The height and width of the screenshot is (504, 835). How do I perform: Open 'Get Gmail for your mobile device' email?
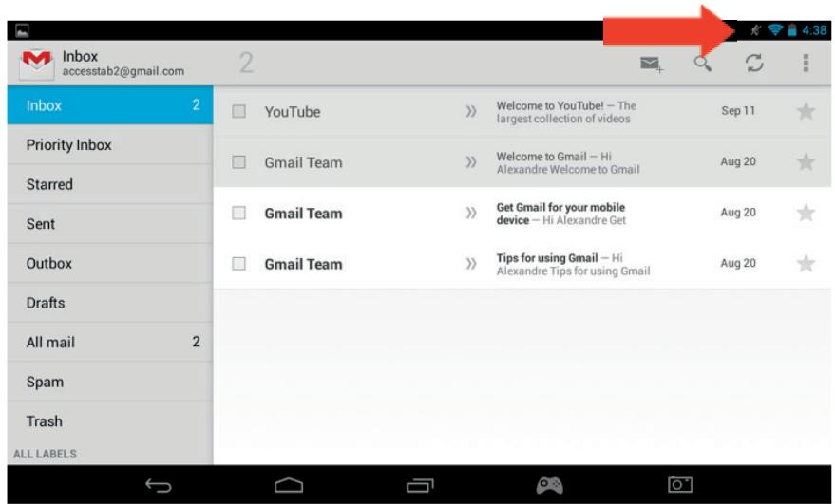(x=560, y=214)
